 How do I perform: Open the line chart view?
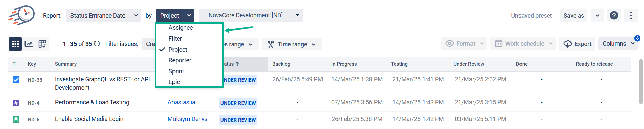click(29, 44)
